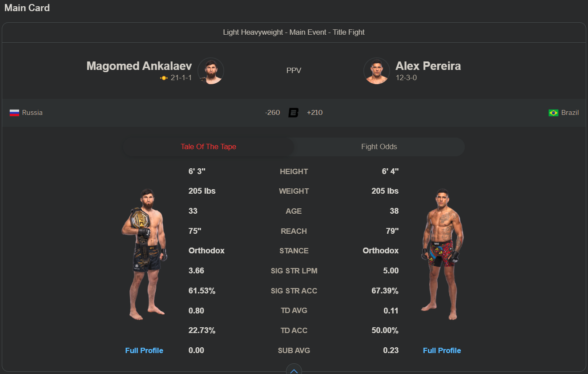Select the -260 odds for Ankalaev
588x374 pixels.
click(x=272, y=113)
